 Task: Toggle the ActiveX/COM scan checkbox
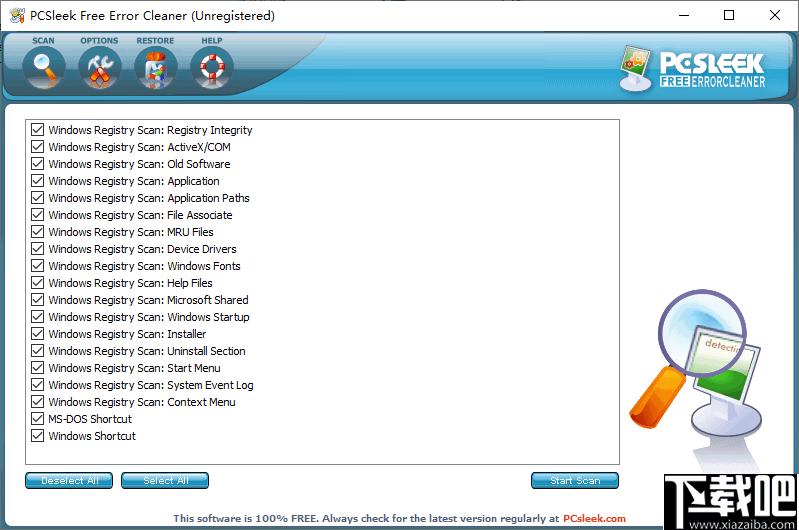37,147
